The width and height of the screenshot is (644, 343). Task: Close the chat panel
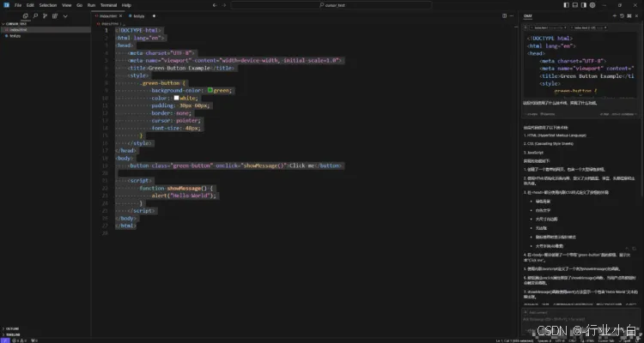(635, 16)
